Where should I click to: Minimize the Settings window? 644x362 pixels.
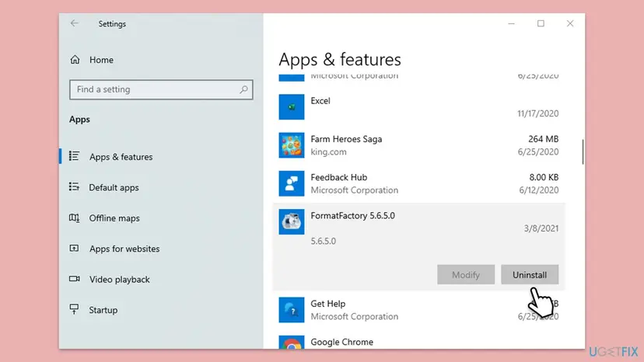point(511,23)
